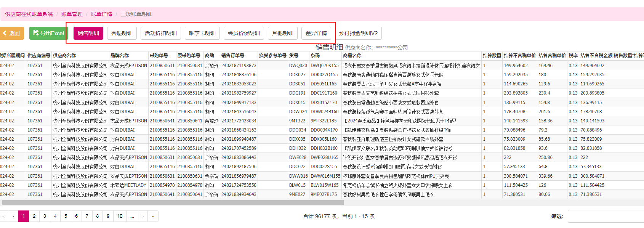Go to 供应商在线账单系统 breadcrumb link

coord(29,14)
